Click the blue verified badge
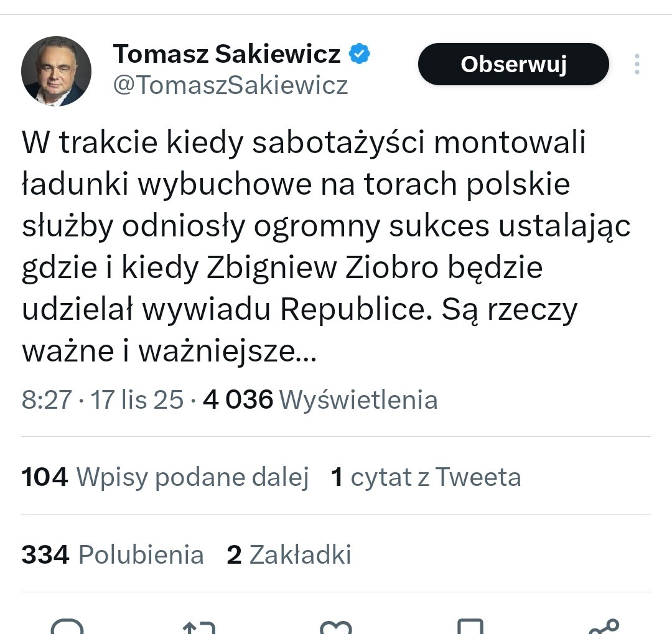The height and width of the screenshot is (634, 672). (359, 54)
